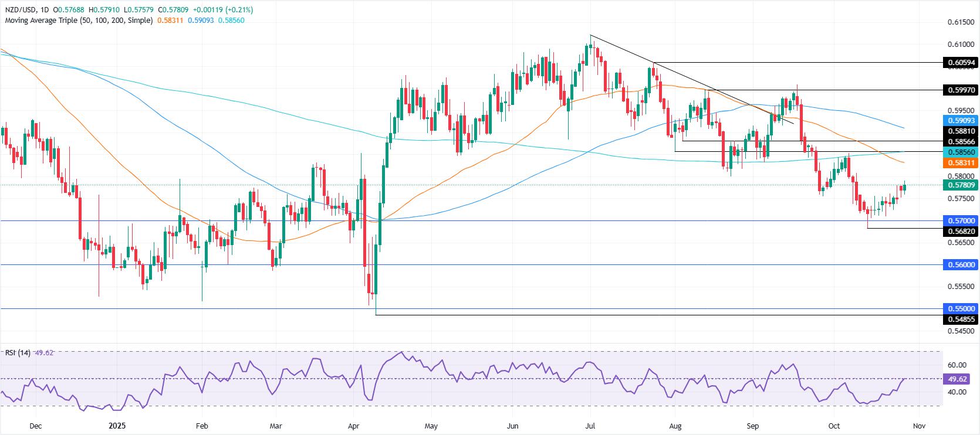Click the 0.55000 horizontal level label
The image size is (980, 435).
click(x=960, y=308)
